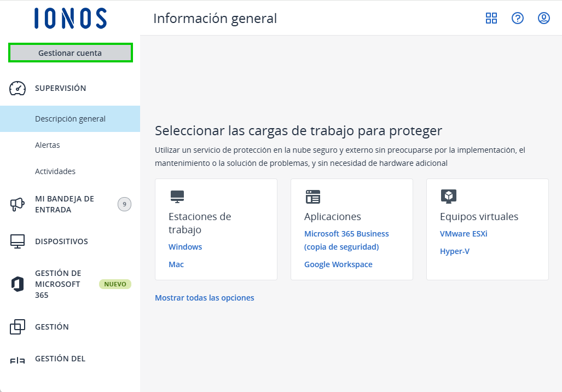Screen dimensions: 562x392
Task: Click the Estaciones de trabajo heading
Action: coord(200,223)
